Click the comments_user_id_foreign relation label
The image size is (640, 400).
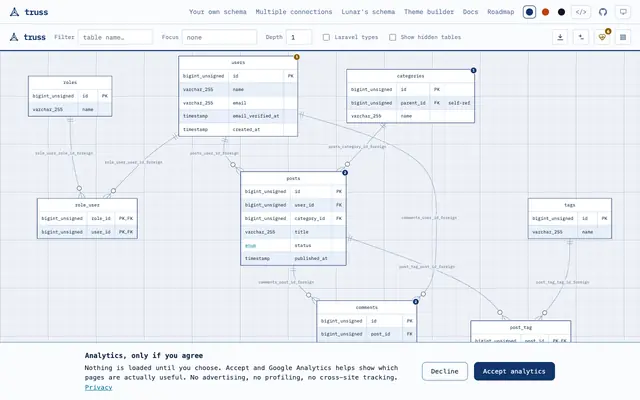[x=429, y=218]
